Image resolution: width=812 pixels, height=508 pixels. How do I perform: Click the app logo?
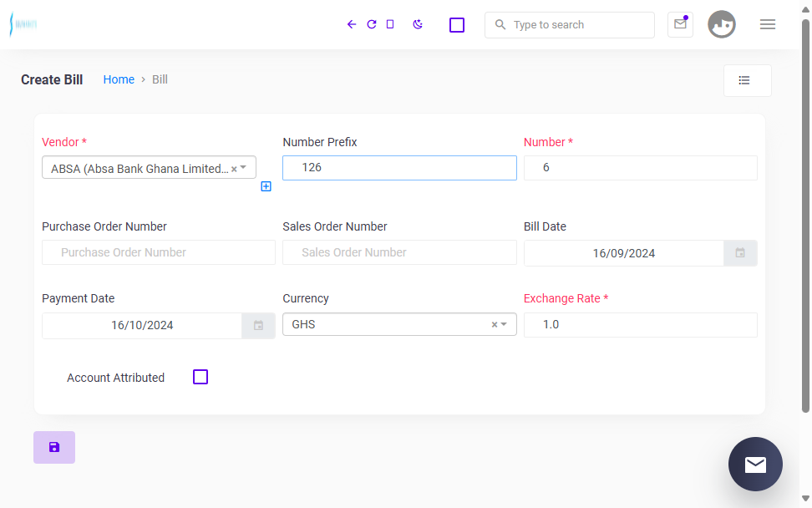(x=23, y=24)
